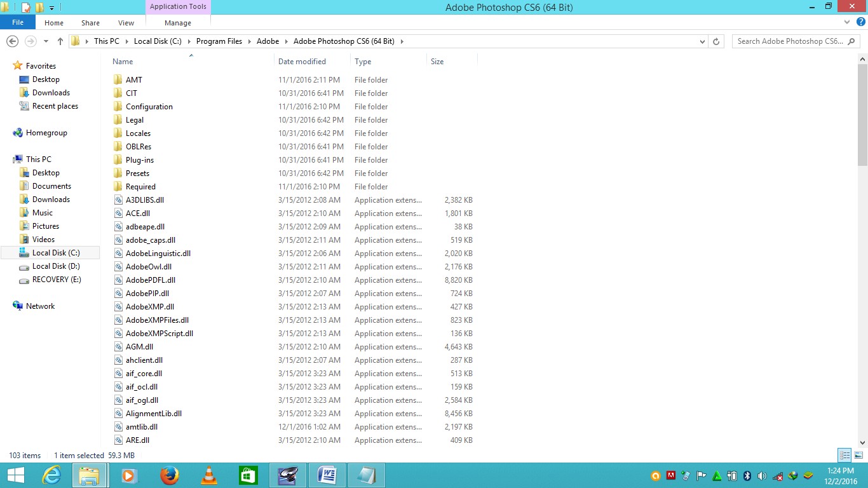Image resolution: width=868 pixels, height=488 pixels.
Task: Expand arrow after Adobe Photoshop CS6 (64 Bit) breadcrumb
Action: (402, 41)
